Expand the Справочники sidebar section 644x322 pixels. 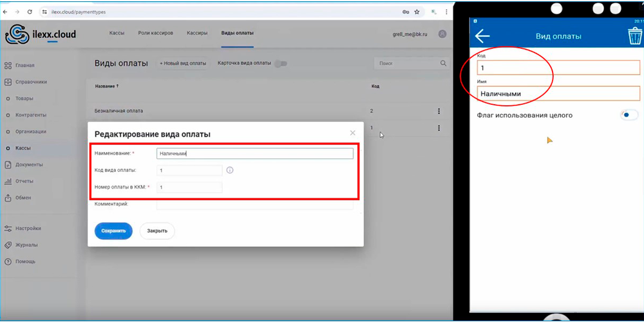click(x=31, y=82)
